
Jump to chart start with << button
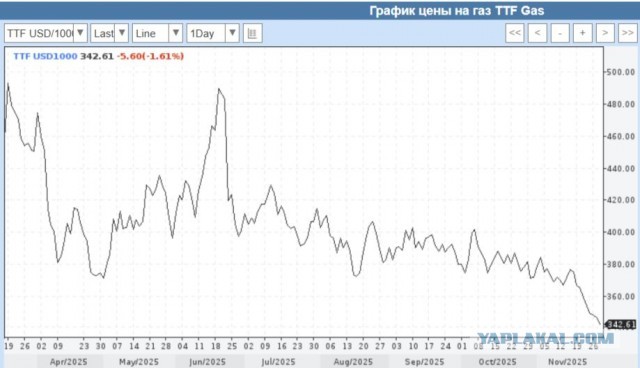pos(515,33)
